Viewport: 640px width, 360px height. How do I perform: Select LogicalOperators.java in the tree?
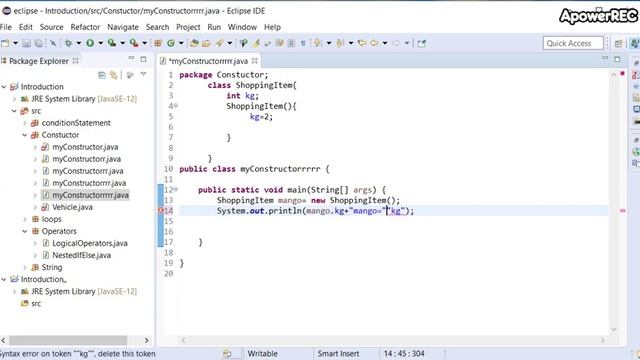point(90,243)
